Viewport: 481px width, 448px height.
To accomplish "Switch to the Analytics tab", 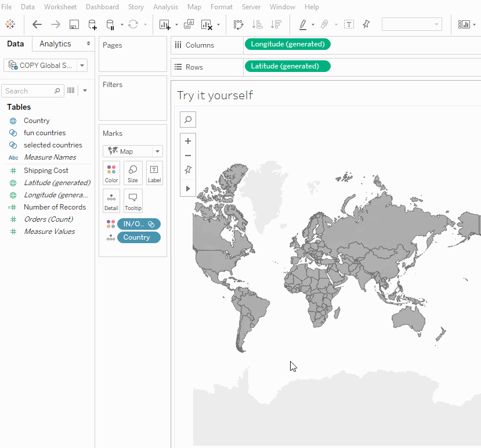I will tap(55, 44).
